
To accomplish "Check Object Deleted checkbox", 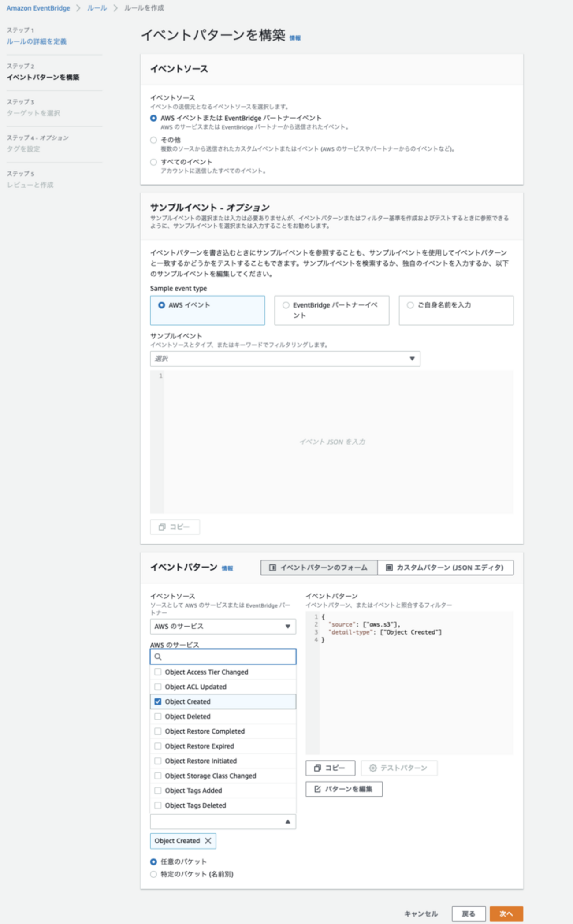I will (x=158, y=716).
